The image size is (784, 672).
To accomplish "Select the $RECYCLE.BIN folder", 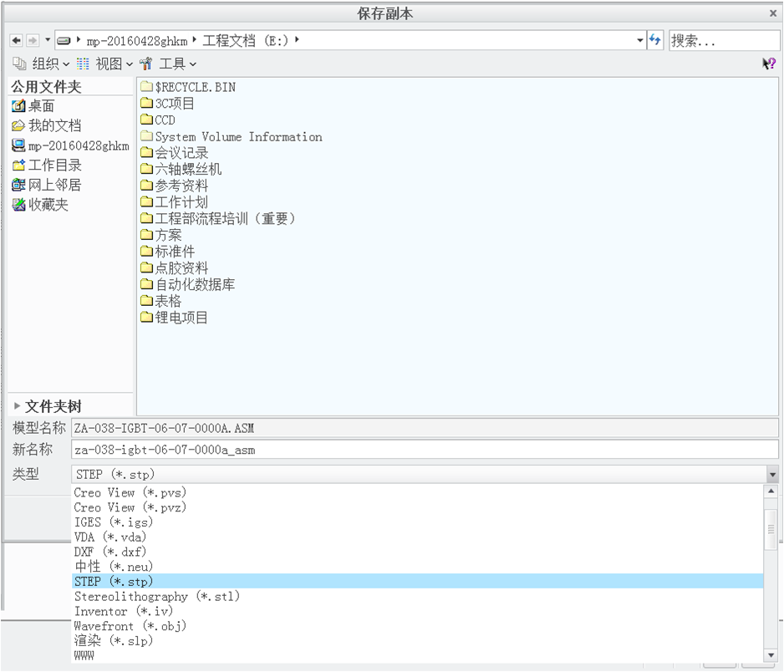I will pos(188,87).
